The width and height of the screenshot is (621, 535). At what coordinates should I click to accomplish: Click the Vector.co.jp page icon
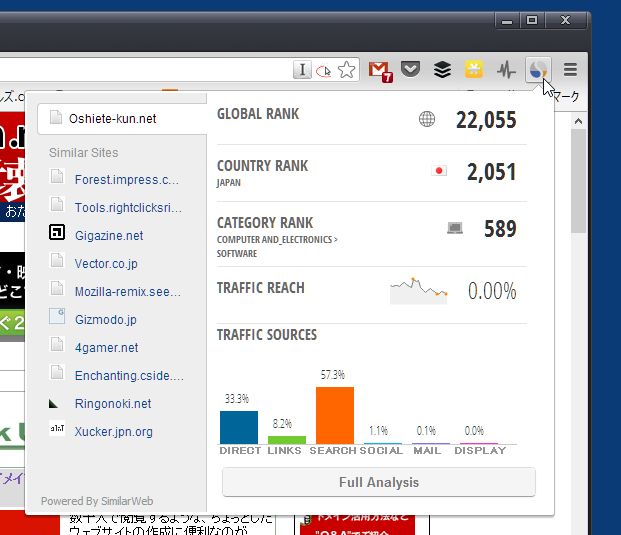pos(57,260)
